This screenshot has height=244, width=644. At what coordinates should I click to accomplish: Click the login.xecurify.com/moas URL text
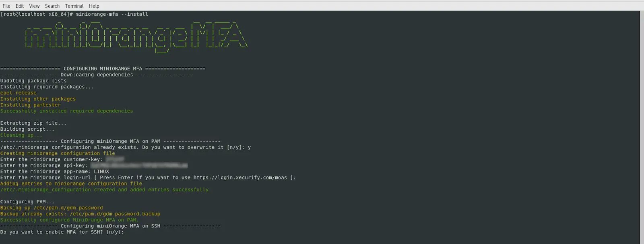click(x=240, y=177)
